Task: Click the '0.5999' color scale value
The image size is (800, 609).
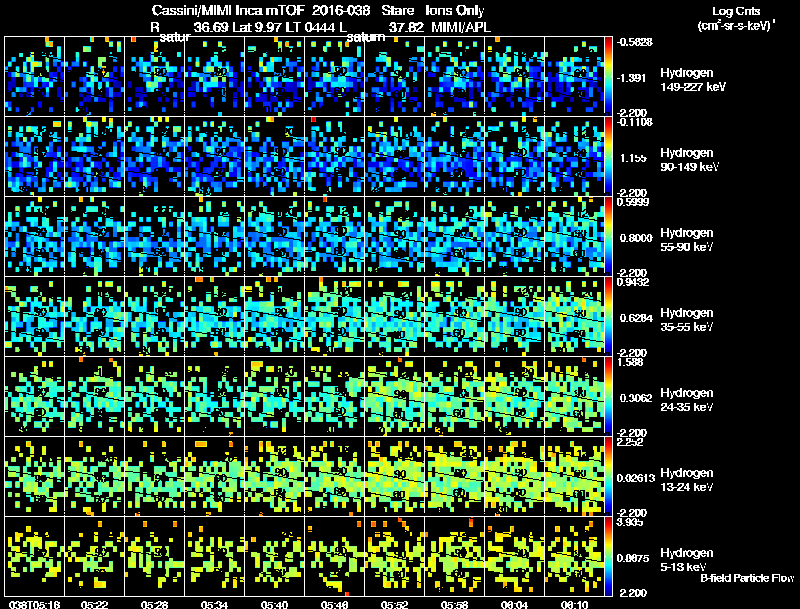Action: coord(633,202)
